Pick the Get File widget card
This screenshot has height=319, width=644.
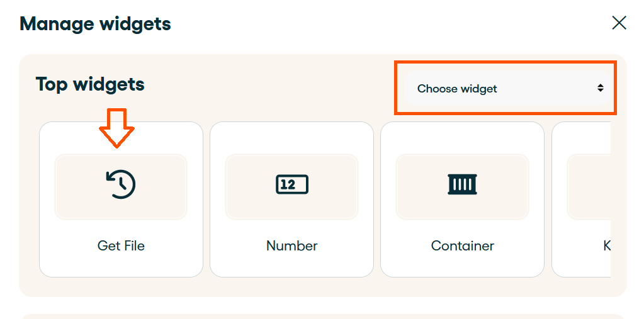pos(121,199)
